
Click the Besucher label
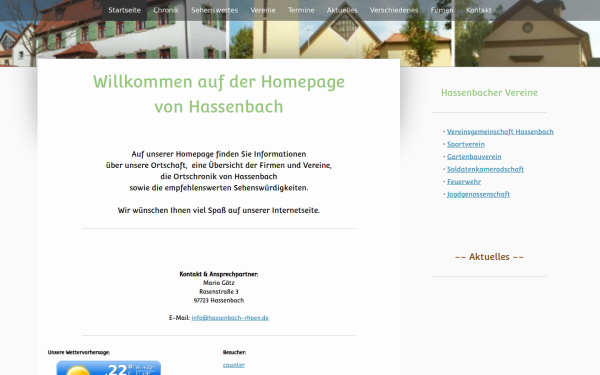click(234, 352)
